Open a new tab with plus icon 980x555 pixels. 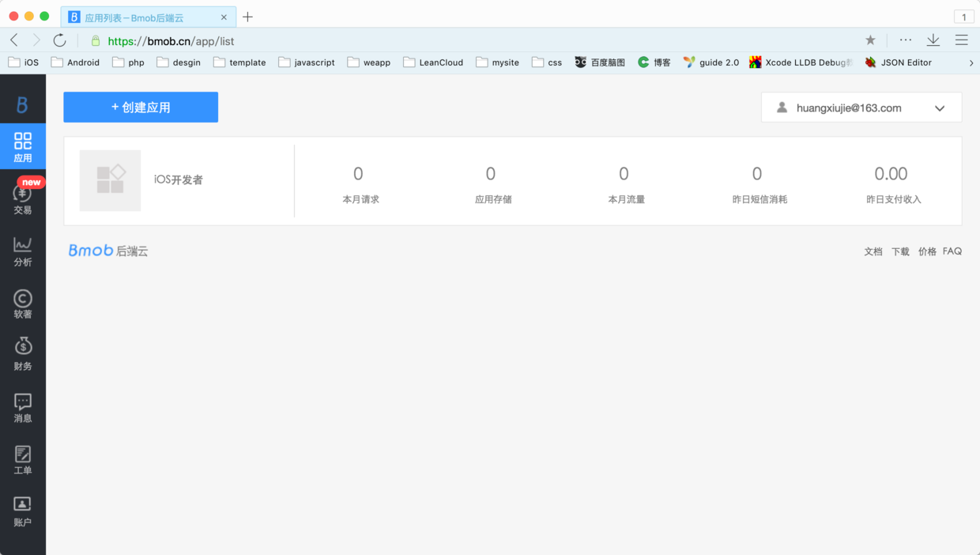tap(247, 17)
